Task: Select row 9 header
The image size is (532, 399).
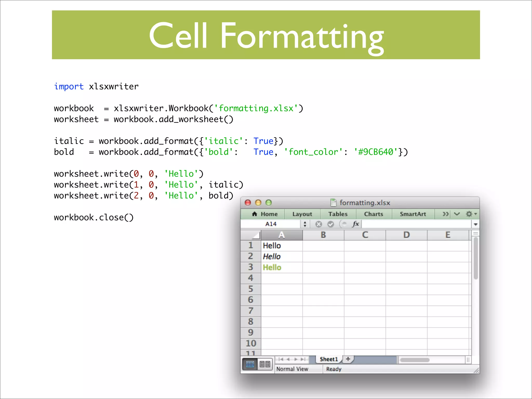Action: point(251,333)
